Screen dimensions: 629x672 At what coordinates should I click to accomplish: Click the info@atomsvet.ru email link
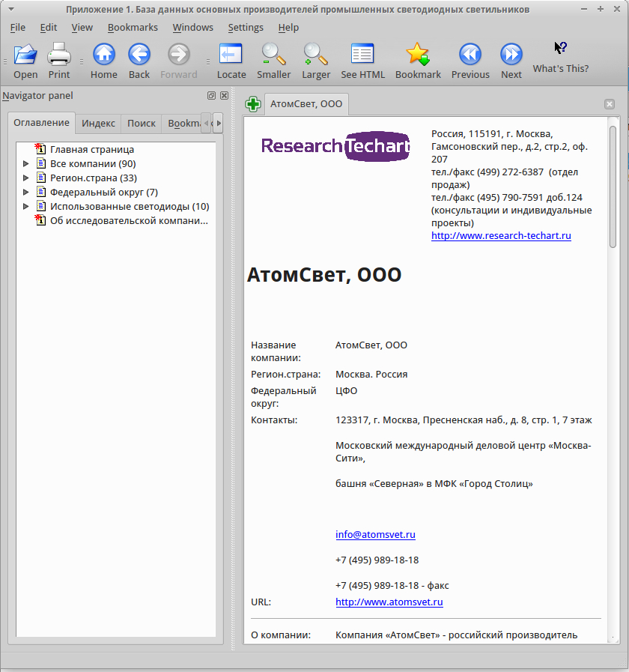click(375, 534)
